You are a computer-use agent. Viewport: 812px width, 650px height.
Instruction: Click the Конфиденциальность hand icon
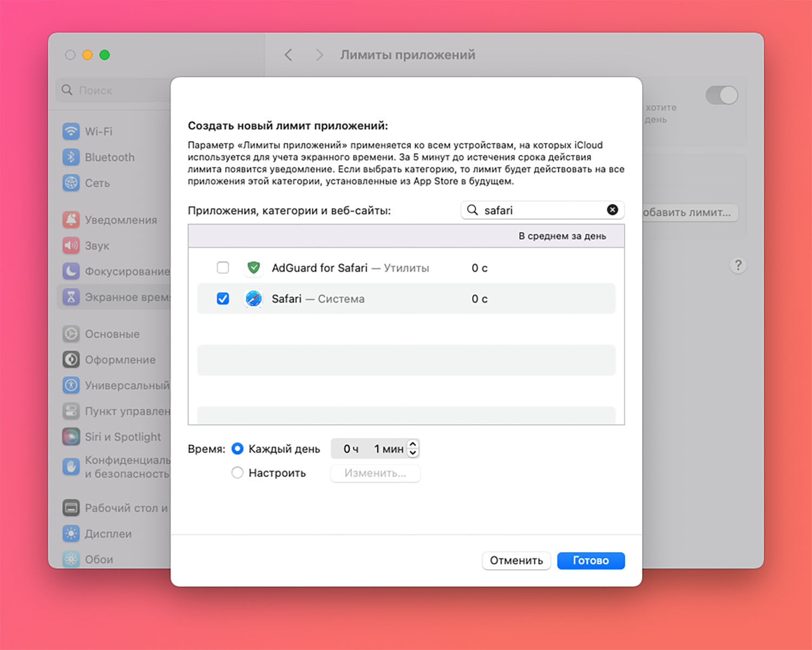coord(71,467)
